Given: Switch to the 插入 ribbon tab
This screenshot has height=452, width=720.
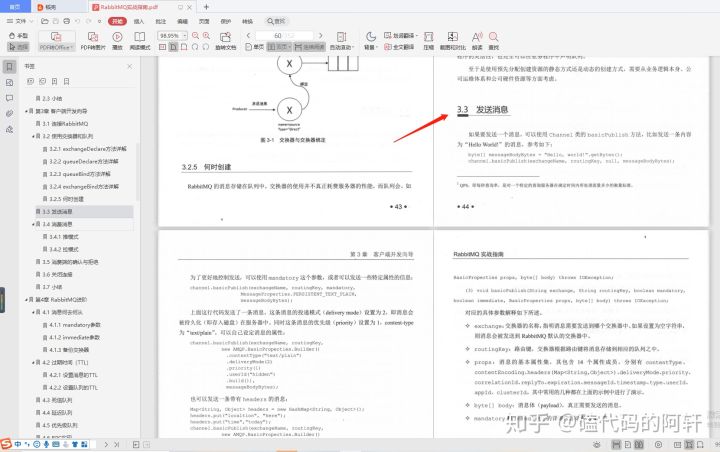Looking at the screenshot, I should coord(139,21).
